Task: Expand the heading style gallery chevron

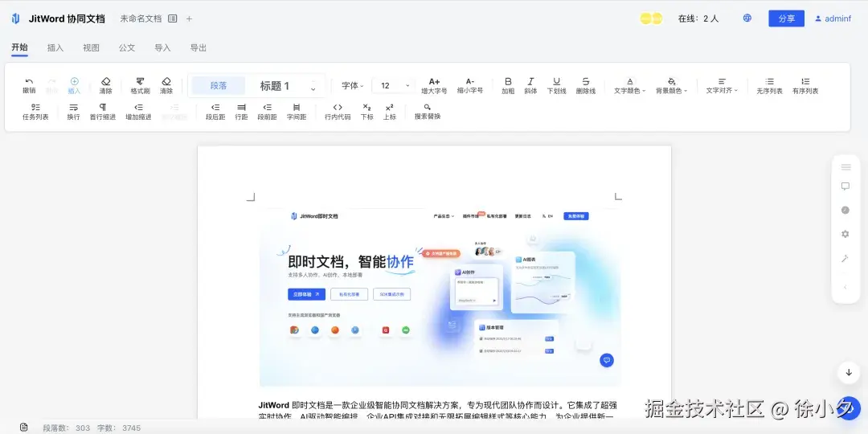Action: coord(313,89)
